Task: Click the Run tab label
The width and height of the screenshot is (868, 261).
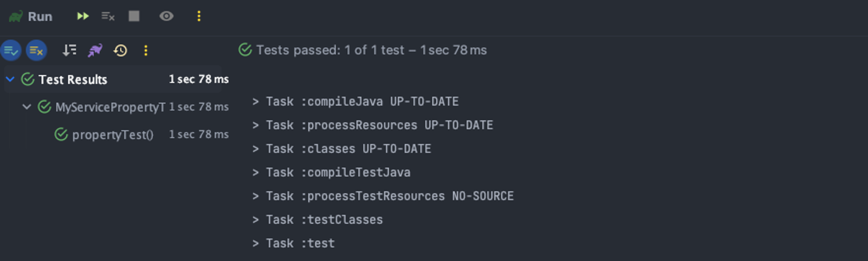Action: pyautogui.click(x=40, y=17)
